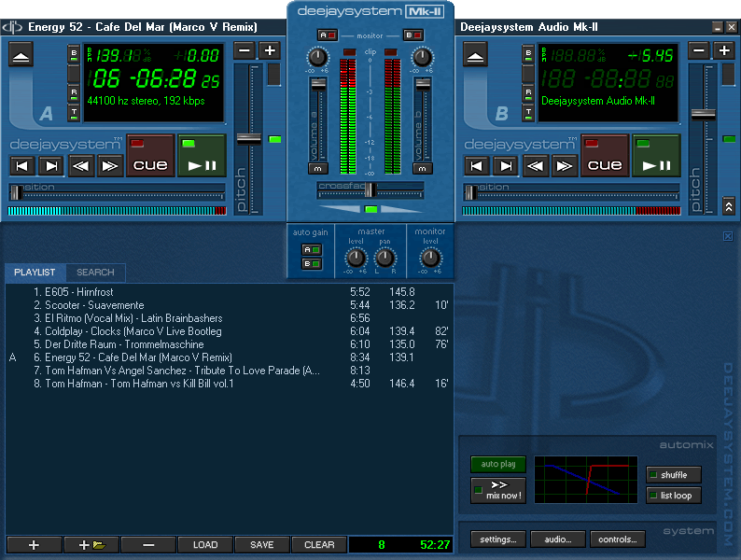The image size is (741, 560).
Task: Turn on auto play
Action: click(498, 464)
